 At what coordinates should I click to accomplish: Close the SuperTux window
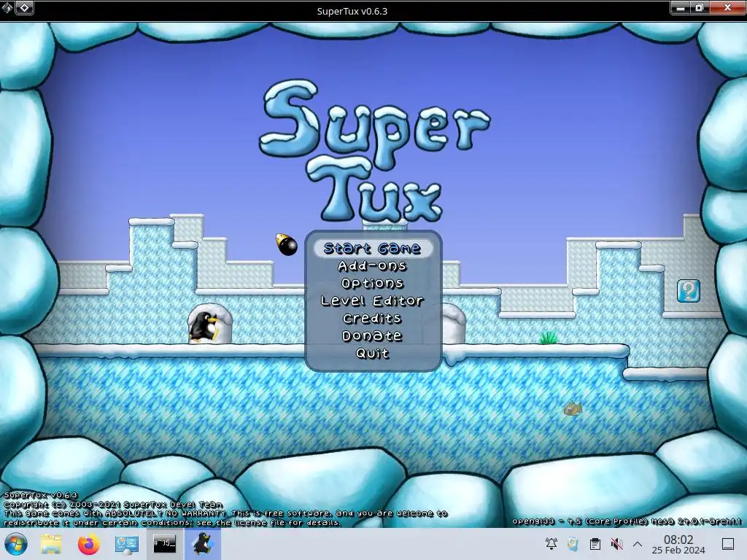727,7
